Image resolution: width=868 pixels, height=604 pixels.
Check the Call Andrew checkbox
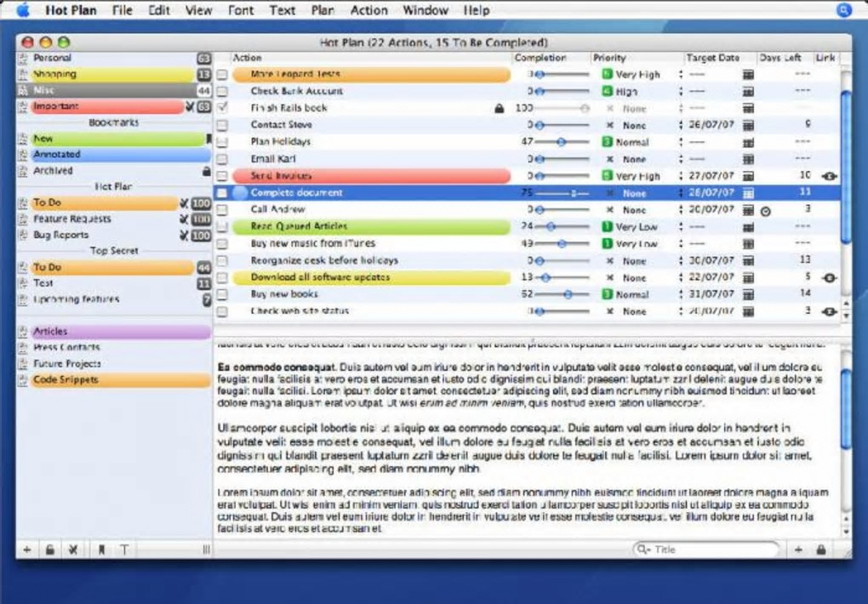click(222, 210)
